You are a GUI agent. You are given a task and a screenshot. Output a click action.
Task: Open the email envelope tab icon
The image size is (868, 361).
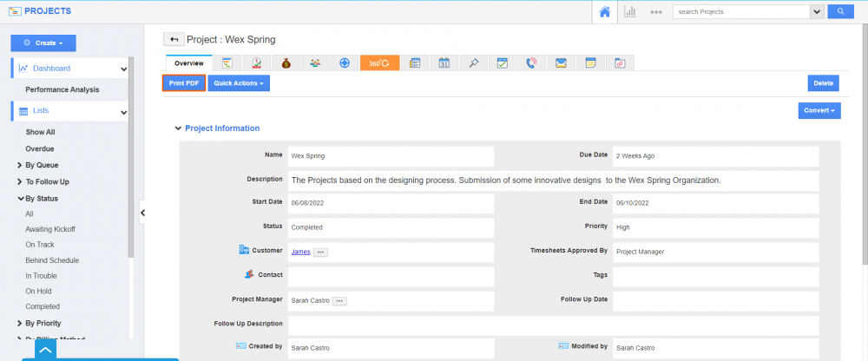tap(561, 63)
